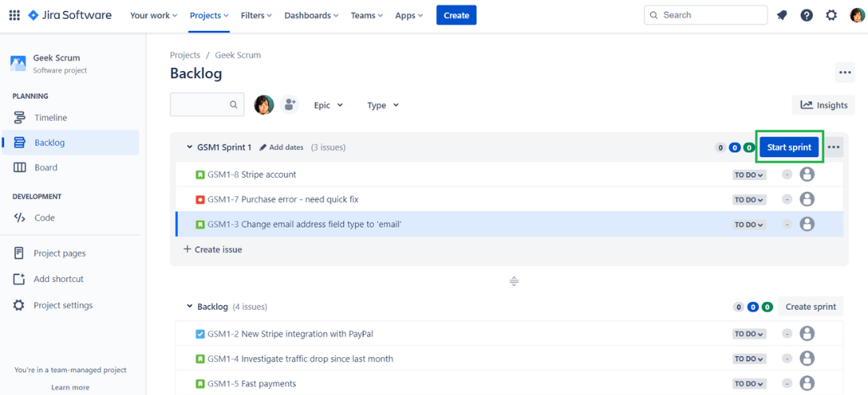Click the top Search field
Image resolution: width=868 pixels, height=395 pixels.
(705, 16)
